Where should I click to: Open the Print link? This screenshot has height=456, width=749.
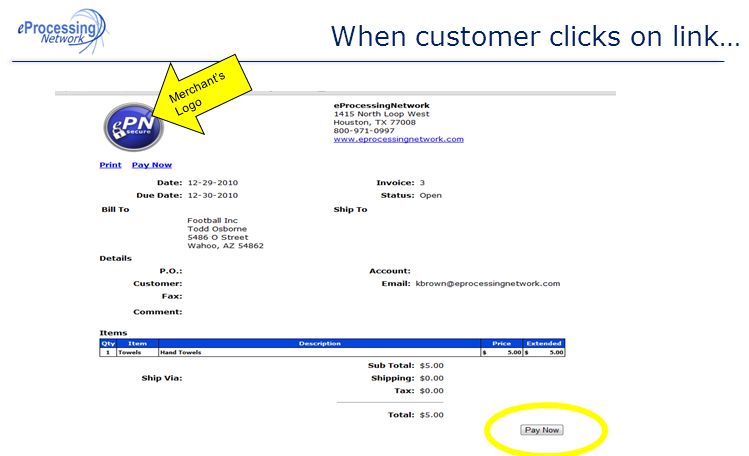tap(110, 165)
